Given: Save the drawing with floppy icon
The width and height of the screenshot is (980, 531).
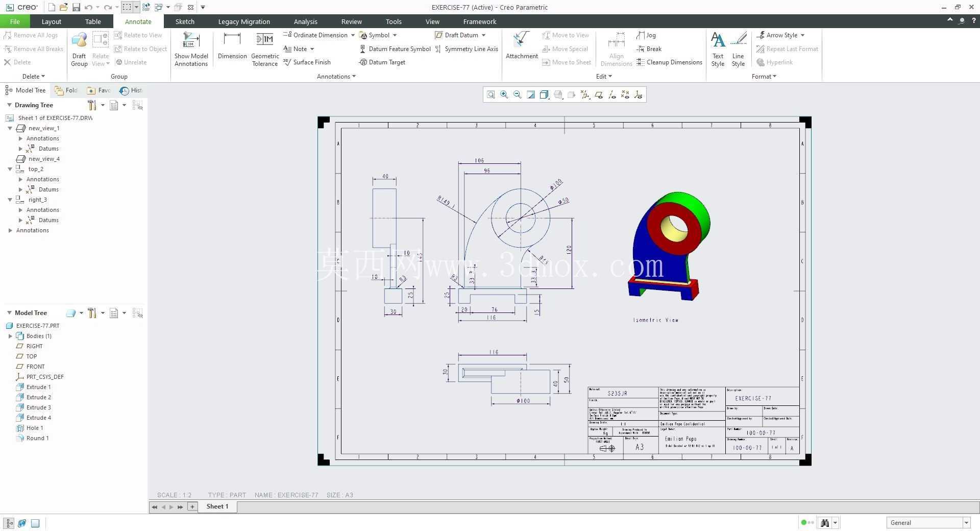Looking at the screenshot, I should pyautogui.click(x=76, y=7).
